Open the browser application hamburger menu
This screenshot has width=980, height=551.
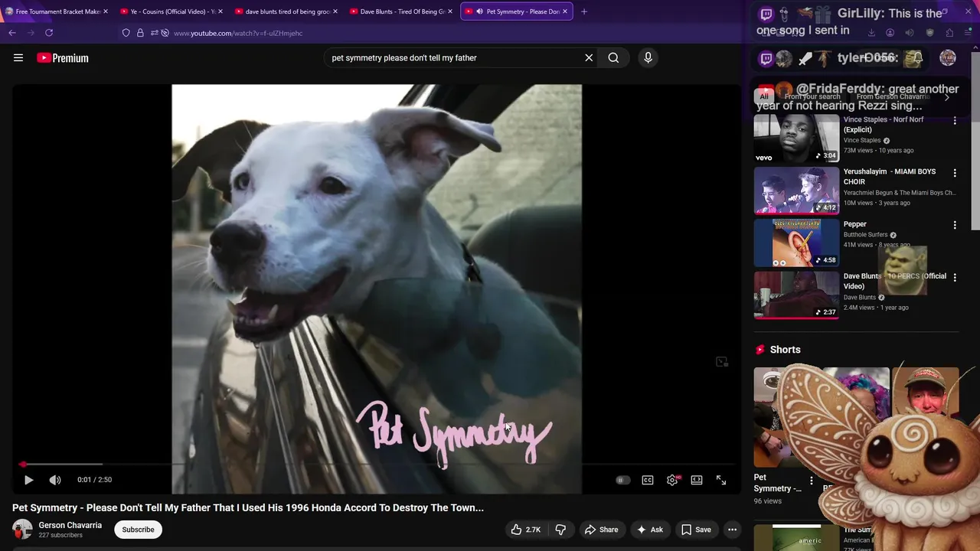tap(968, 33)
